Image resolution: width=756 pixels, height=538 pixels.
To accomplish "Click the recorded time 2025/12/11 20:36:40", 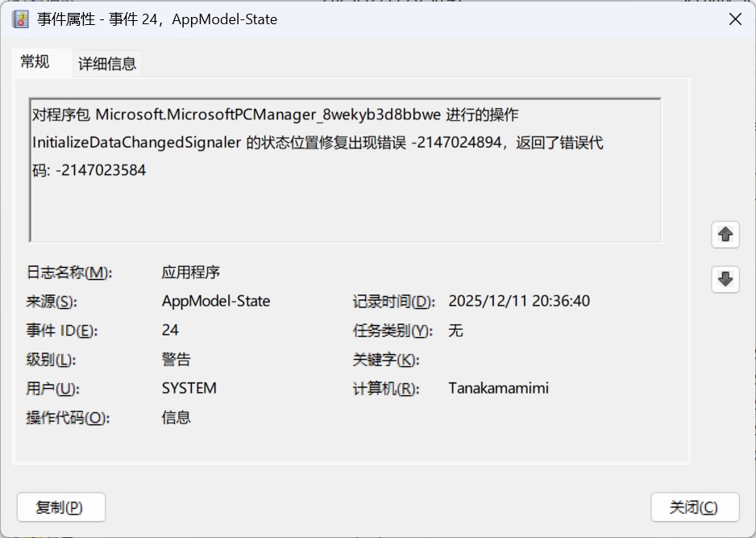I will (519, 301).
